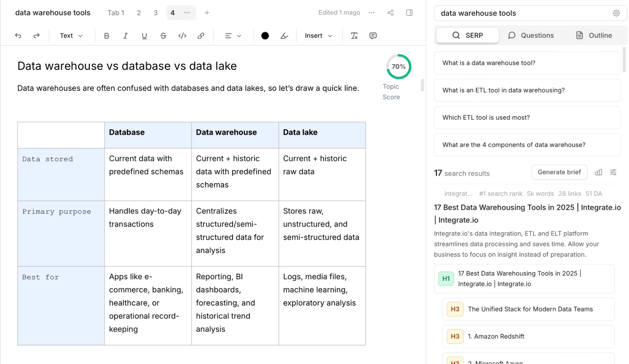The width and height of the screenshot is (629, 364).
Task: Toggle bold formatting
Action: [106, 36]
